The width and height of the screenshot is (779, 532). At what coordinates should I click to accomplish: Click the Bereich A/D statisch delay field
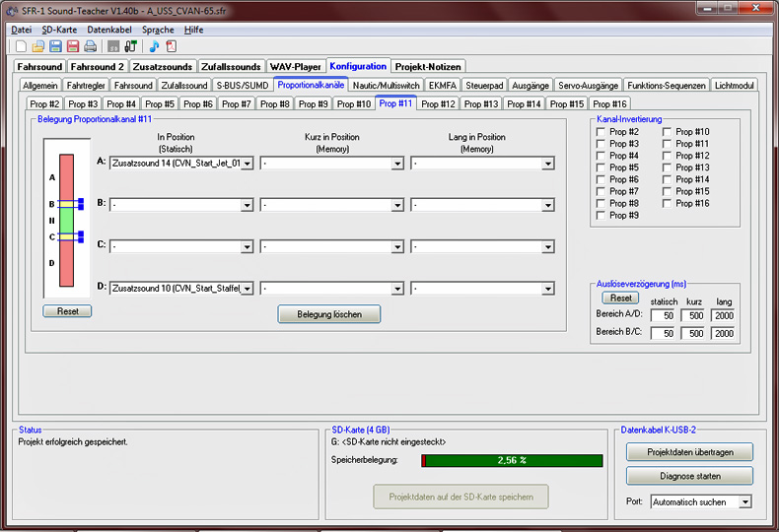pyautogui.click(x=663, y=315)
